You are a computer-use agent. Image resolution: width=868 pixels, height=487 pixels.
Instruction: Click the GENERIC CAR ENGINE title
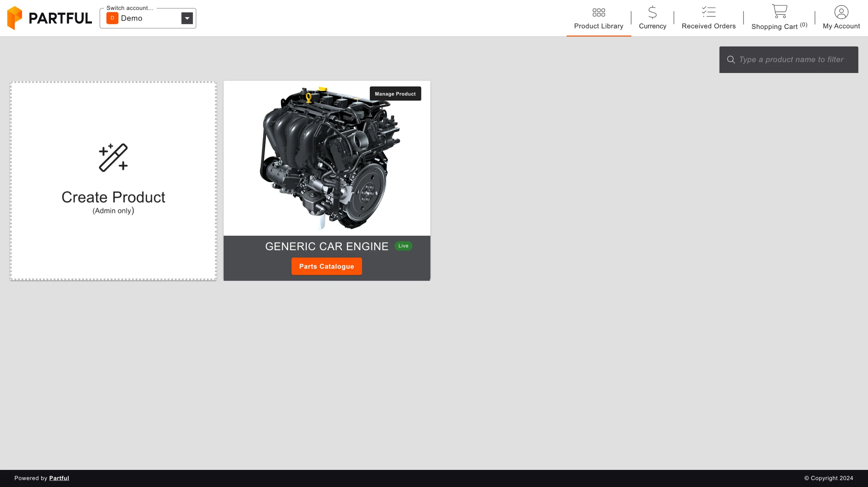click(327, 246)
